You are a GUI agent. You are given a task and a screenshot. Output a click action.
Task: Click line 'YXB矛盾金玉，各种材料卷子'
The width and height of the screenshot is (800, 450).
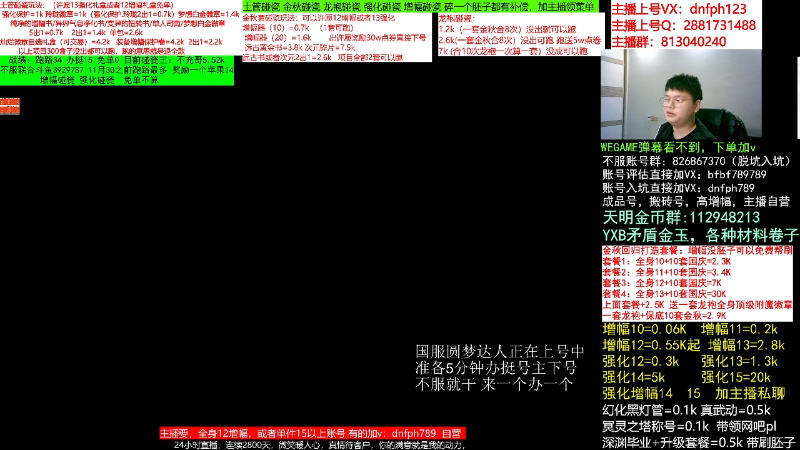[700, 235]
